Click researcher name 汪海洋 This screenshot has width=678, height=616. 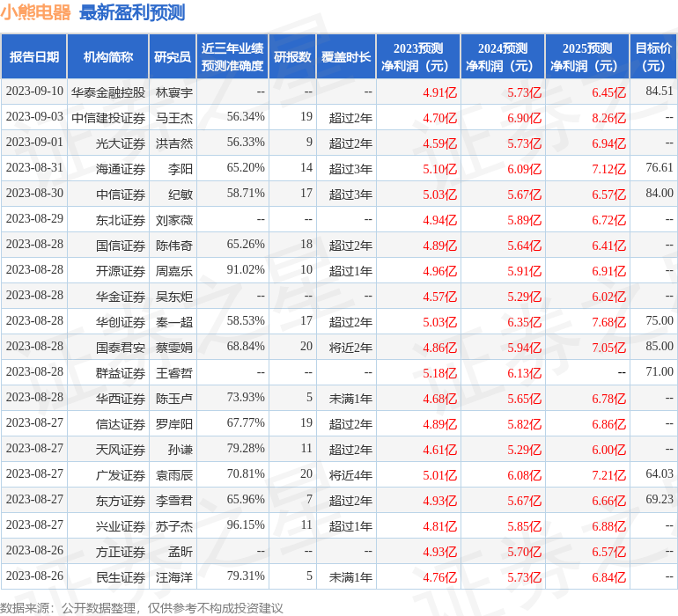174,577
